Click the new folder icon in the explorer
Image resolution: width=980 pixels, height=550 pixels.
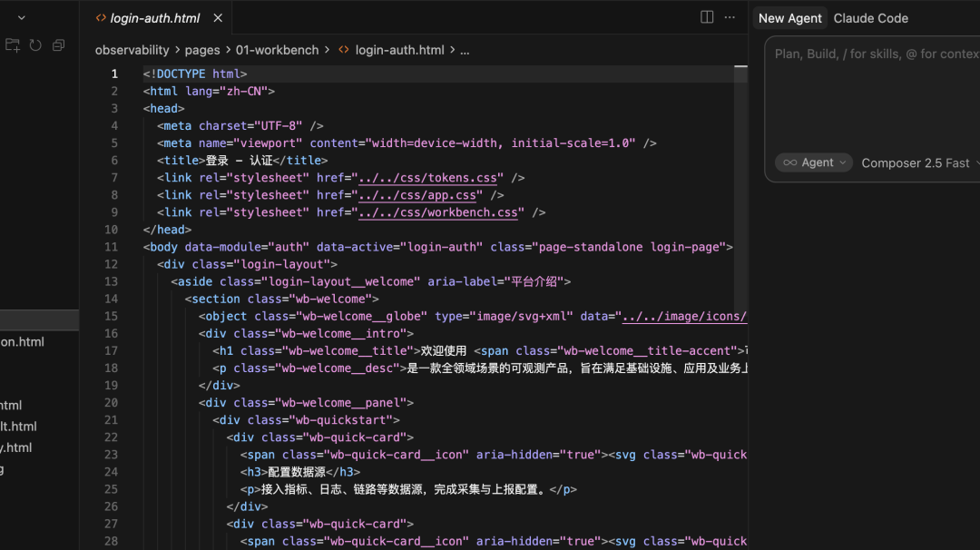[x=13, y=45]
